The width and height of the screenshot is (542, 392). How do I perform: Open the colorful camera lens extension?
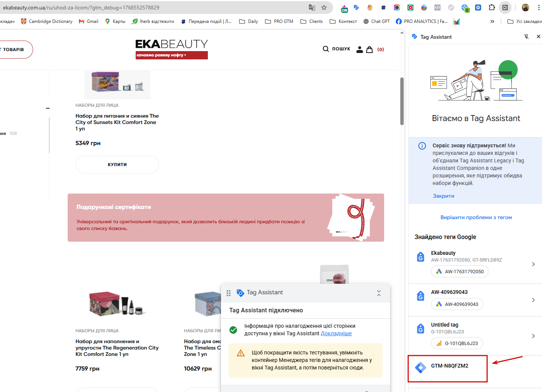(x=397, y=8)
